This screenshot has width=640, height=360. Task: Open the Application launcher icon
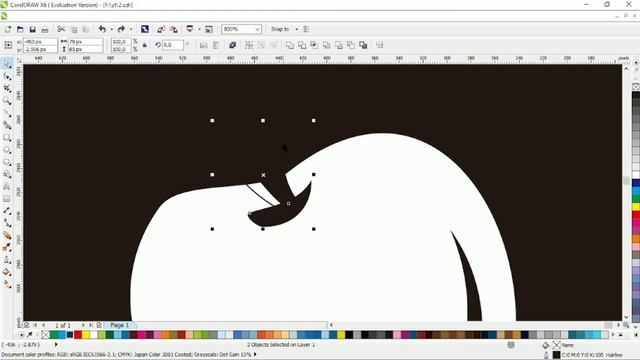coord(190,29)
